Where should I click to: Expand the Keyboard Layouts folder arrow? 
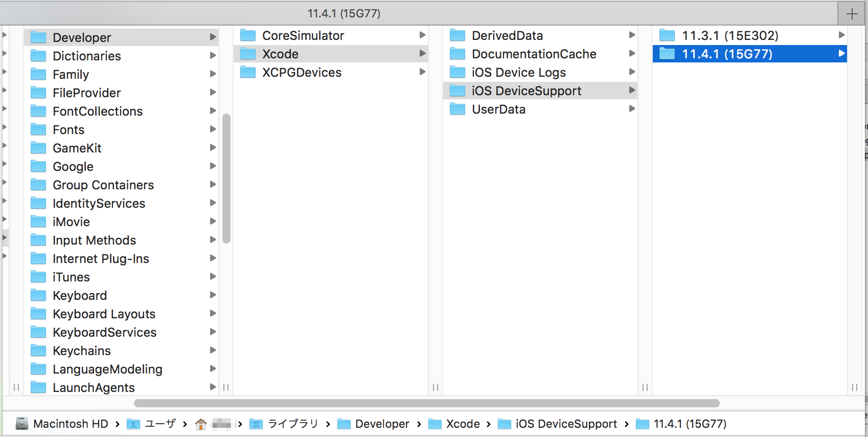click(x=213, y=313)
